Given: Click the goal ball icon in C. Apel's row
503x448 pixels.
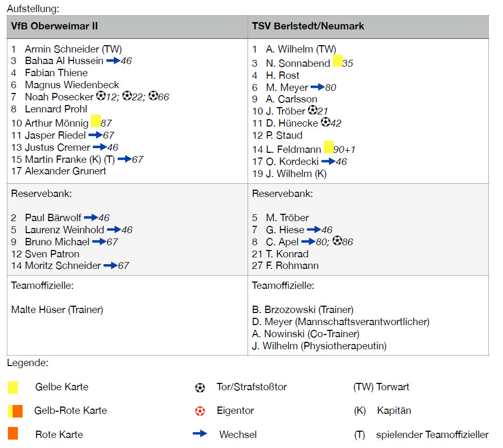Looking at the screenshot, I should click(x=337, y=242).
